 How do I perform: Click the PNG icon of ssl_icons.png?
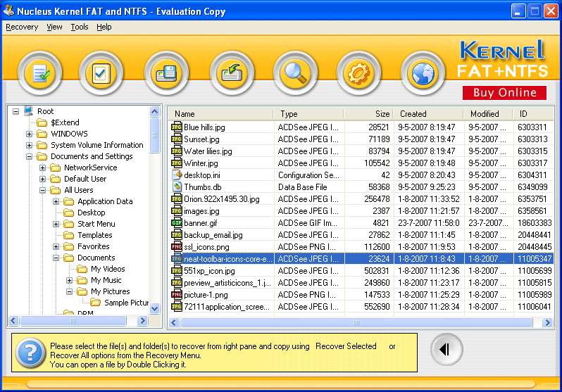177,247
